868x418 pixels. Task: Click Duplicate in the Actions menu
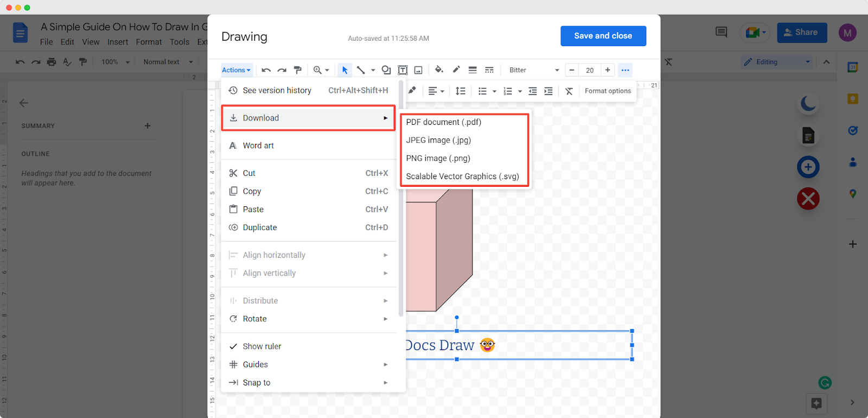click(309, 227)
